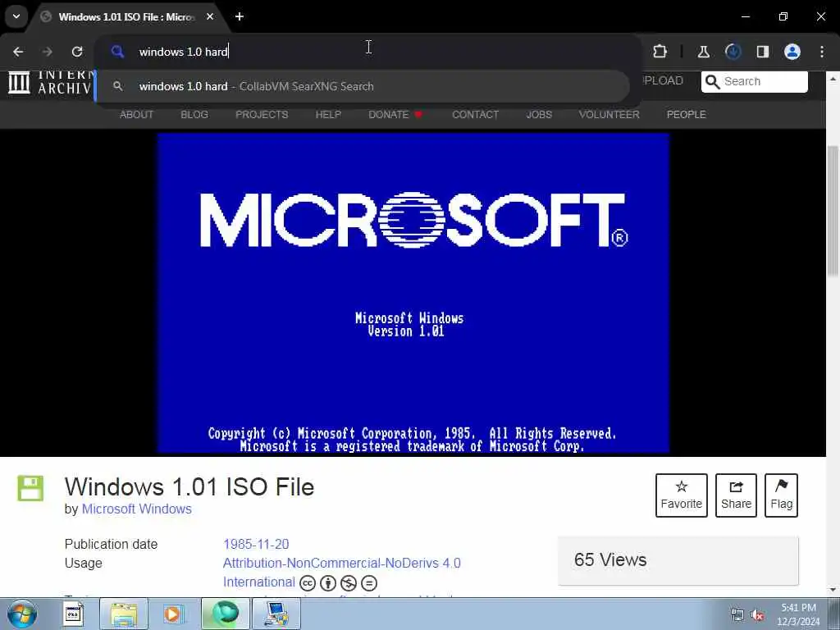Screen dimensions: 840x630
Task: Click the blue download extension icon
Action: pyautogui.click(x=733, y=52)
